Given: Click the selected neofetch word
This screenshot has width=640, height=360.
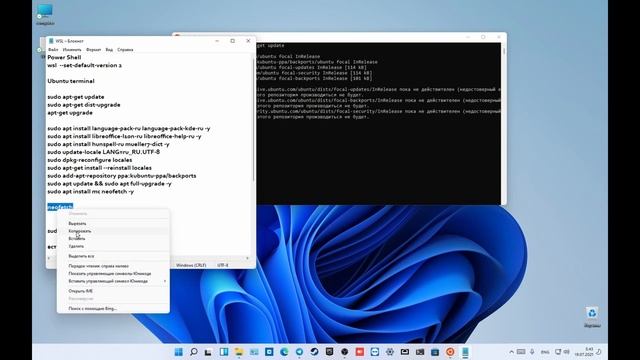Looking at the screenshot, I should [60, 207].
